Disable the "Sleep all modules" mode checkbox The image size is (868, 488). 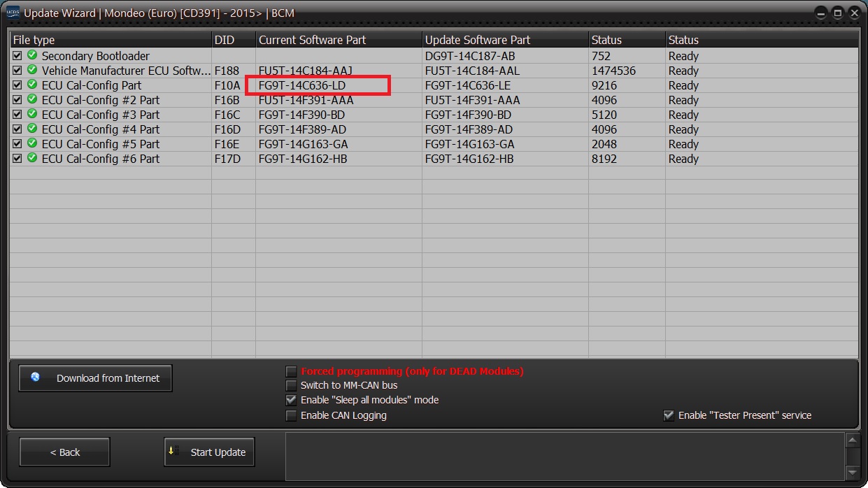(292, 401)
